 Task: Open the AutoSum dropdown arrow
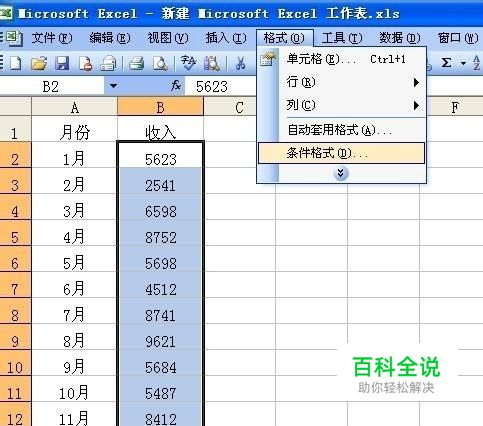coord(463,63)
